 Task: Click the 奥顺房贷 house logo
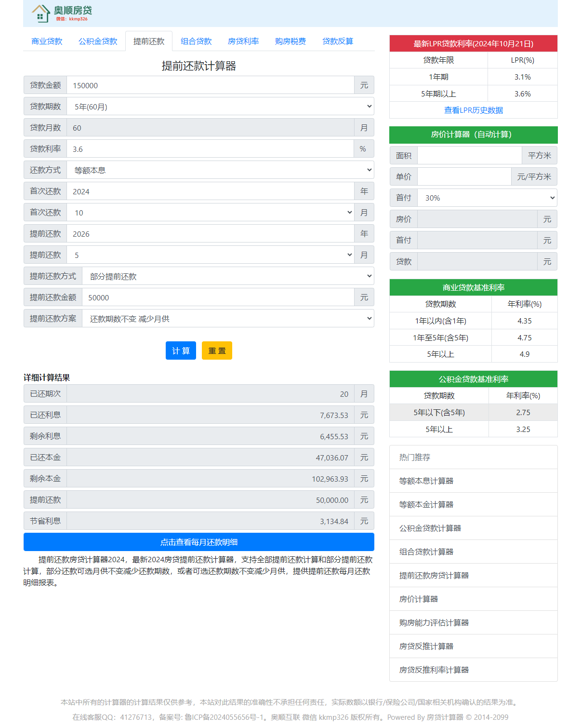(x=61, y=13)
